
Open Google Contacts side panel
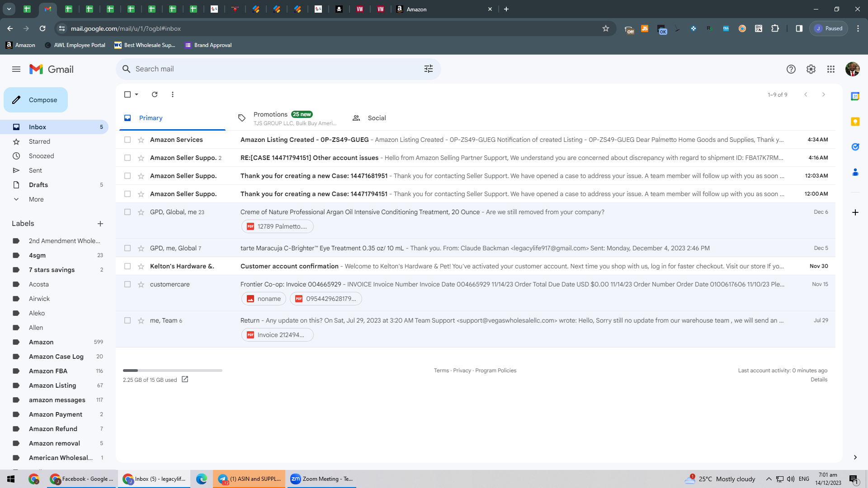855,172
